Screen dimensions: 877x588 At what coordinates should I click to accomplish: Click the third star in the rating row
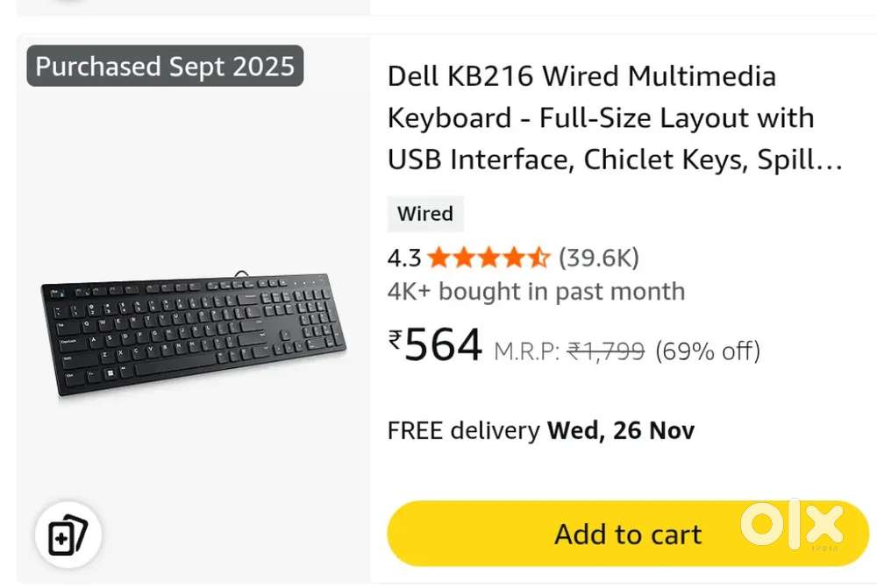click(489, 258)
